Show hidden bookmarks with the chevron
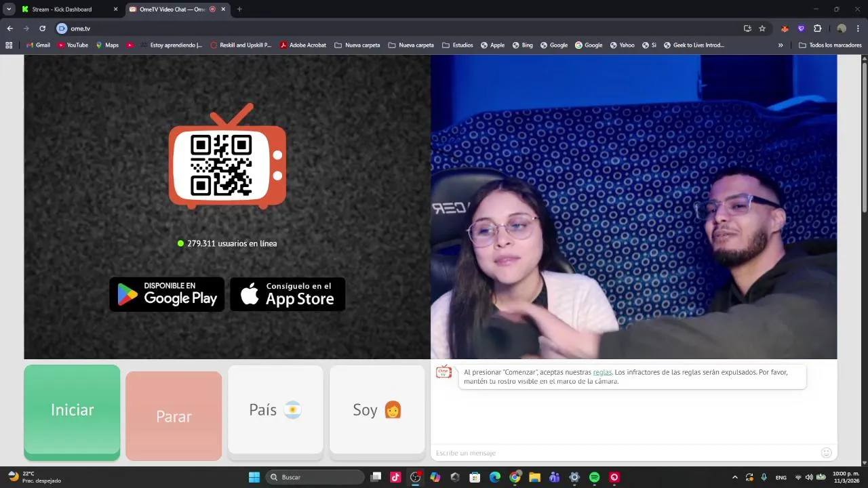868x488 pixels. tap(781, 45)
